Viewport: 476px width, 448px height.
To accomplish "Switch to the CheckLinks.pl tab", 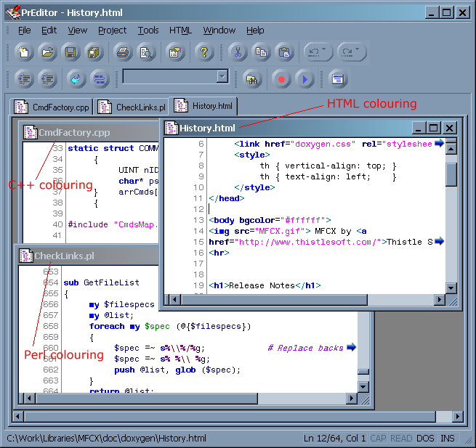I will click(x=131, y=107).
